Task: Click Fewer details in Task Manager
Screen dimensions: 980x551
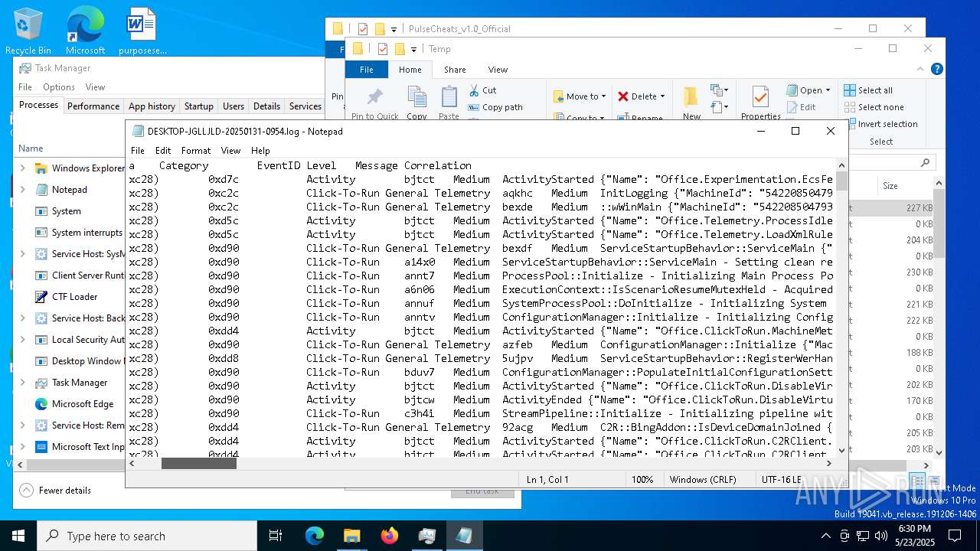Action: 56,491
